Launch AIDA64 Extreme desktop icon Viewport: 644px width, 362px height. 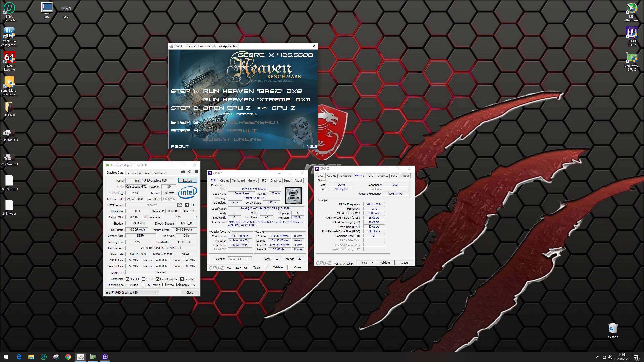pos(9,61)
